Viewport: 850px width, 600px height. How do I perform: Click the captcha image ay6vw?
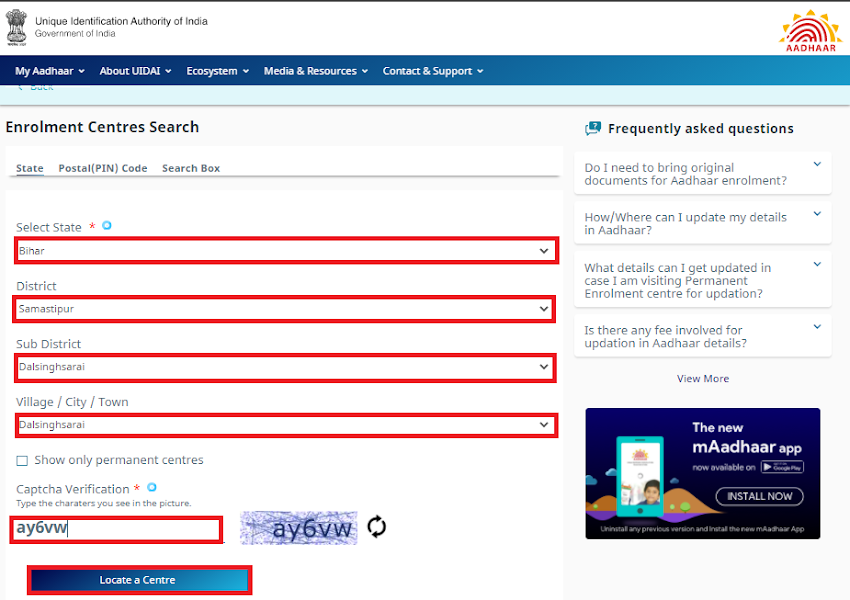299,528
